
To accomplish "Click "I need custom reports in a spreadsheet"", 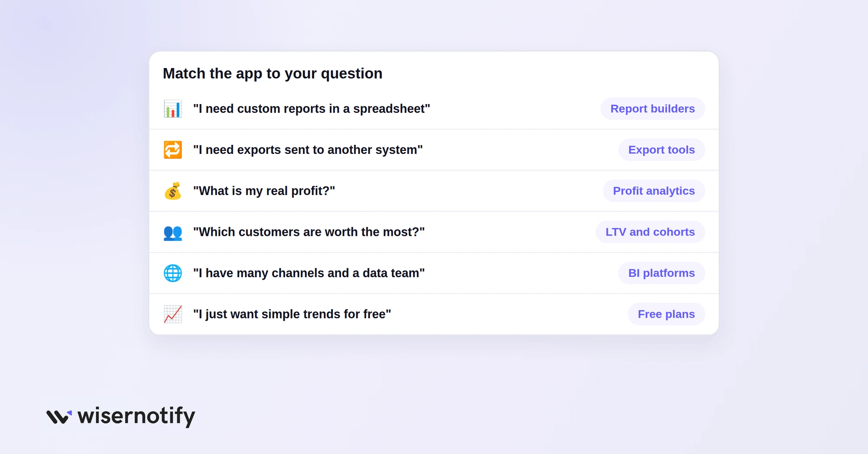I will 312,109.
